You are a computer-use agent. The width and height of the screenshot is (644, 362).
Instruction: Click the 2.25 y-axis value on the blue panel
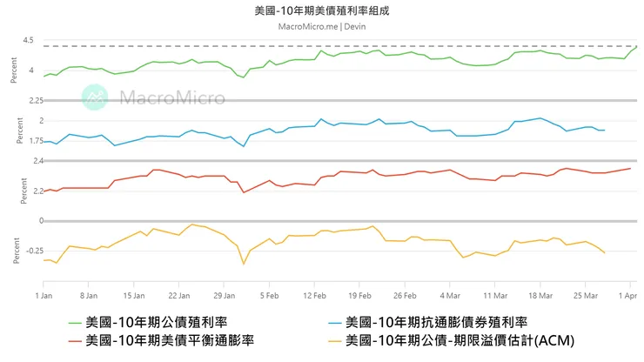35,101
